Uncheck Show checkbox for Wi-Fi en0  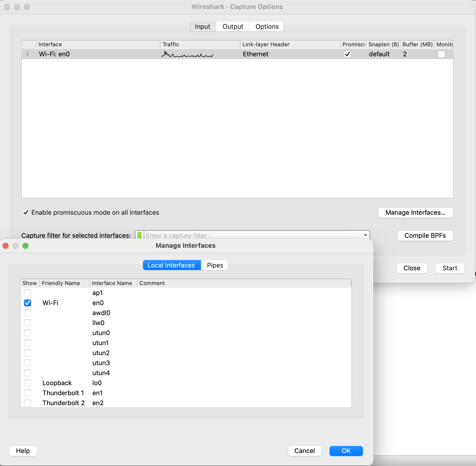(x=27, y=303)
